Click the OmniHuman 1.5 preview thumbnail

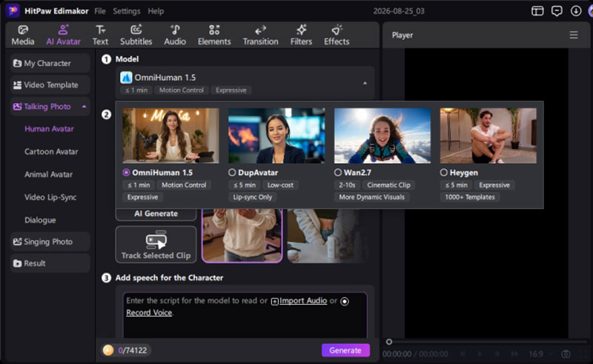coord(170,136)
